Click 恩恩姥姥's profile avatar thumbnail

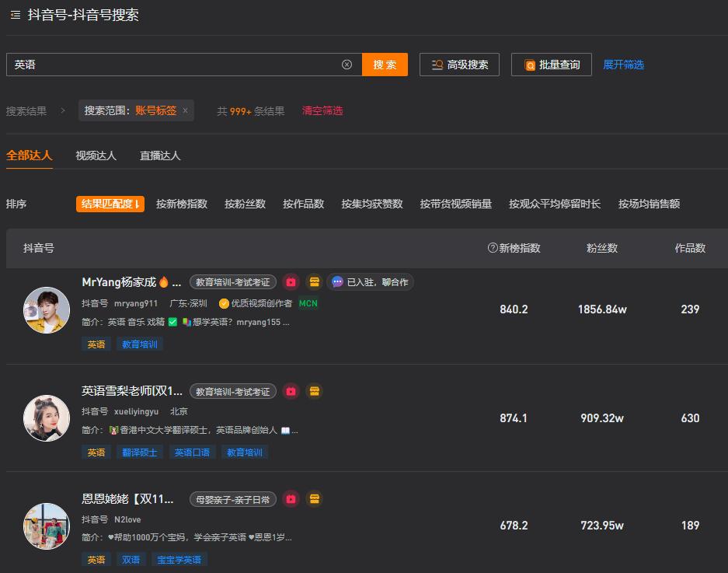point(47,526)
